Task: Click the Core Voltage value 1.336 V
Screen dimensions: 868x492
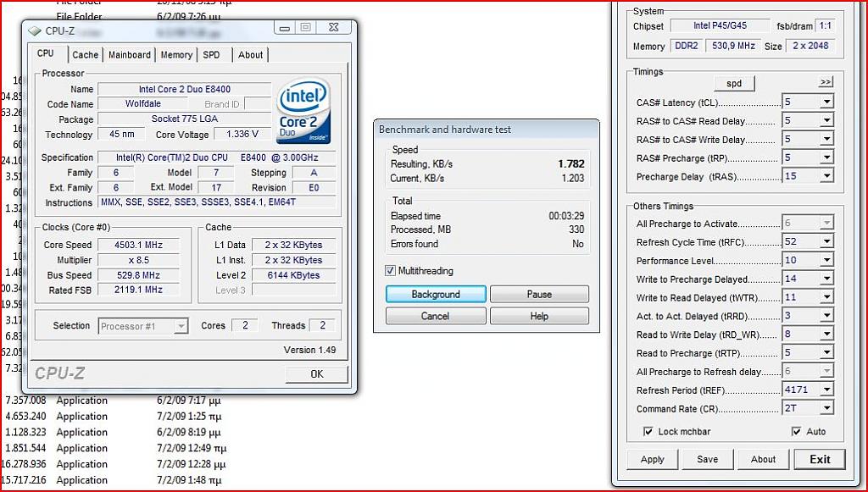Action: click(243, 135)
